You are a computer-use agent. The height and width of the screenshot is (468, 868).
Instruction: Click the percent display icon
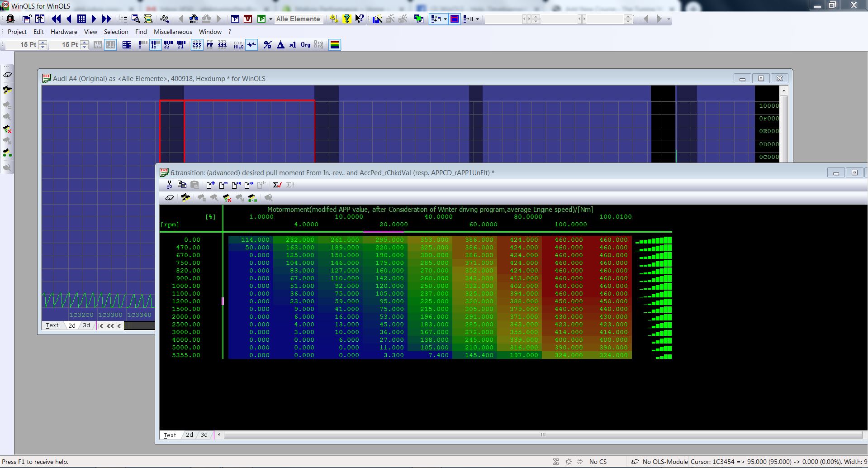pyautogui.click(x=268, y=45)
